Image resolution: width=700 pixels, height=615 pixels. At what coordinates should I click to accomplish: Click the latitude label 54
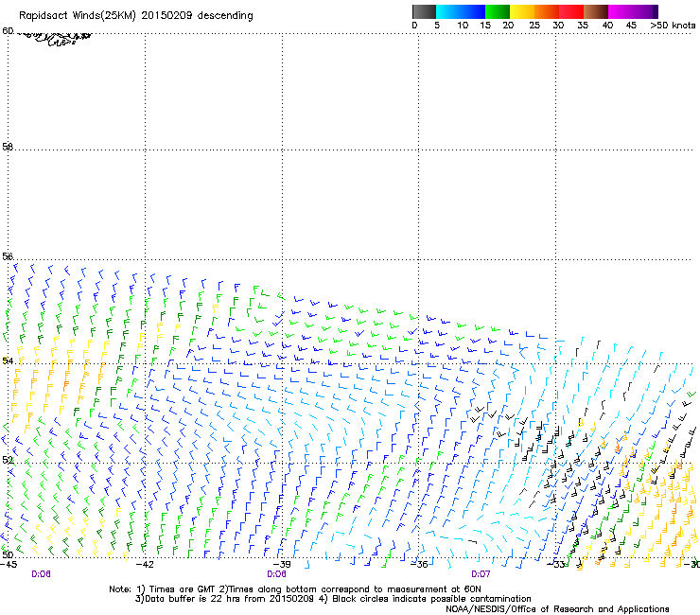(8, 360)
